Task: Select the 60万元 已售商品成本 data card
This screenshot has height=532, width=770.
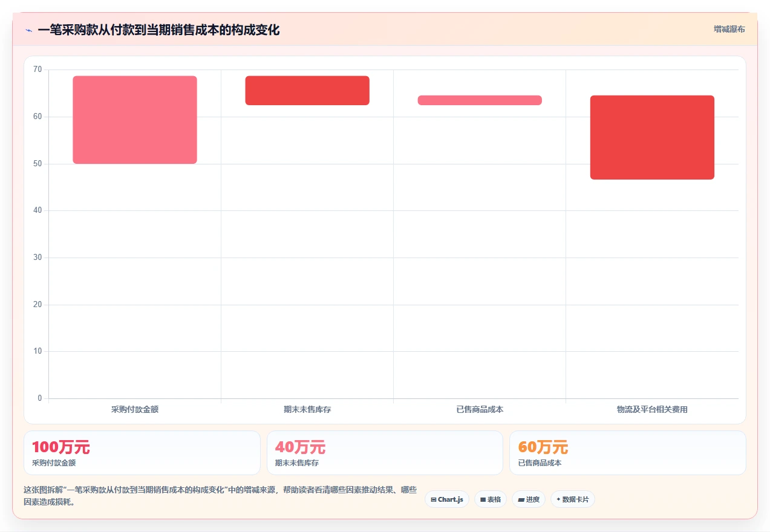Action: point(627,453)
